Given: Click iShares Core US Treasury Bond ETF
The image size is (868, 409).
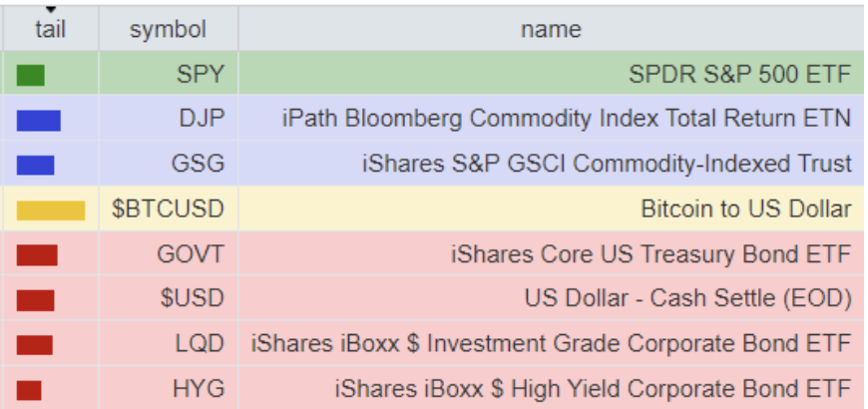Looking at the screenshot, I should pyautogui.click(x=651, y=255).
